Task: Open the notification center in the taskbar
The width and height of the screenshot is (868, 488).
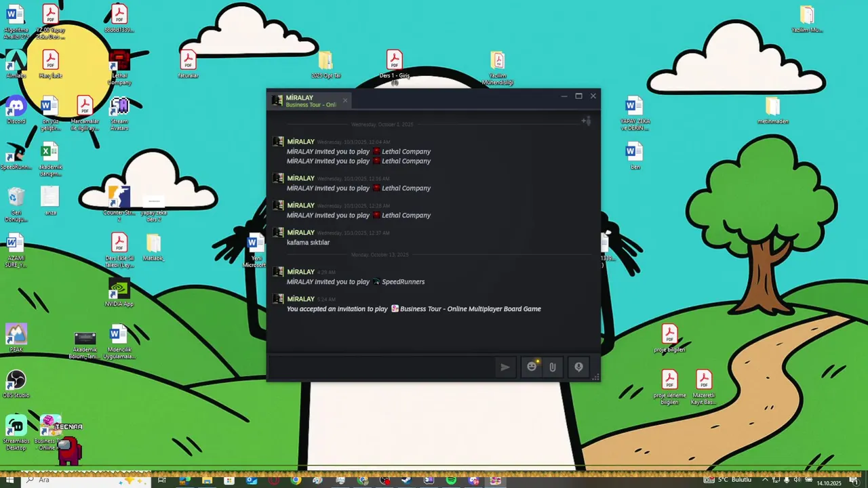Action: pyautogui.click(x=855, y=480)
